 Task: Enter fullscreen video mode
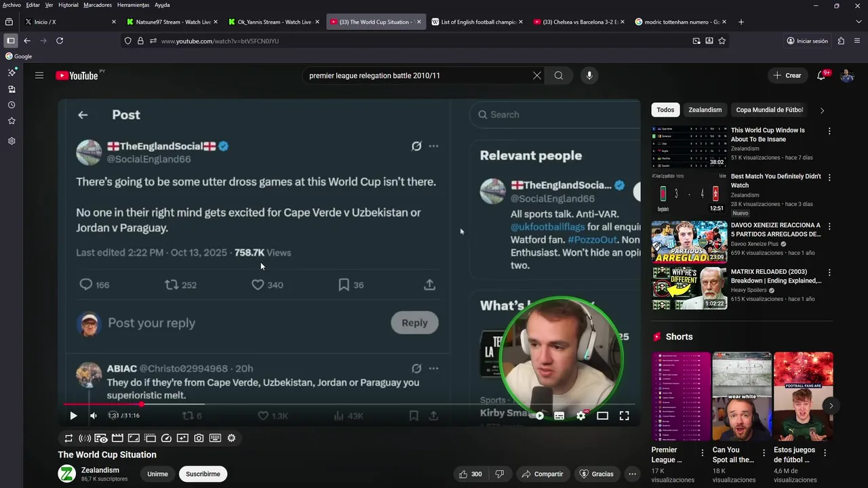coord(624,415)
